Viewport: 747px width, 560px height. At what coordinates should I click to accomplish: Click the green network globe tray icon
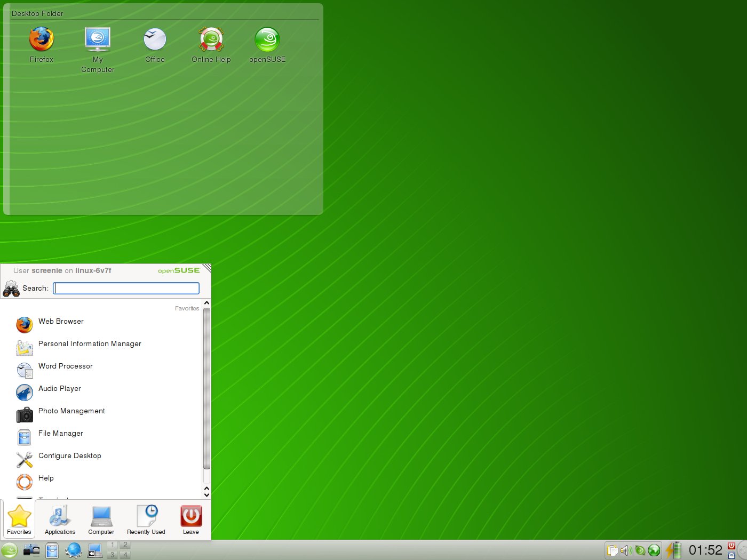pos(654,550)
